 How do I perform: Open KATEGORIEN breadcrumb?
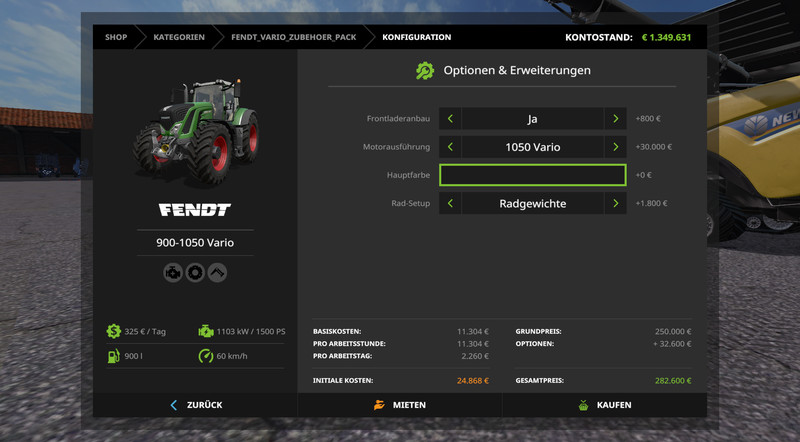tap(179, 37)
